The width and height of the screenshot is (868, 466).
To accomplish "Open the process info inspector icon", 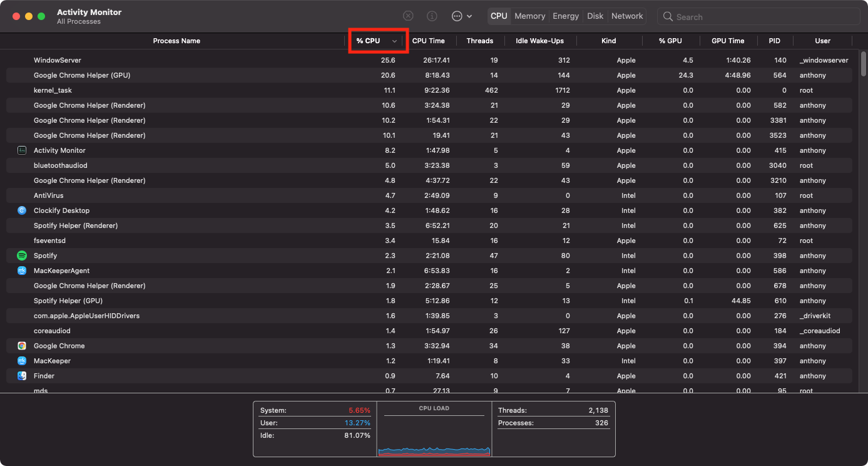I will (432, 16).
